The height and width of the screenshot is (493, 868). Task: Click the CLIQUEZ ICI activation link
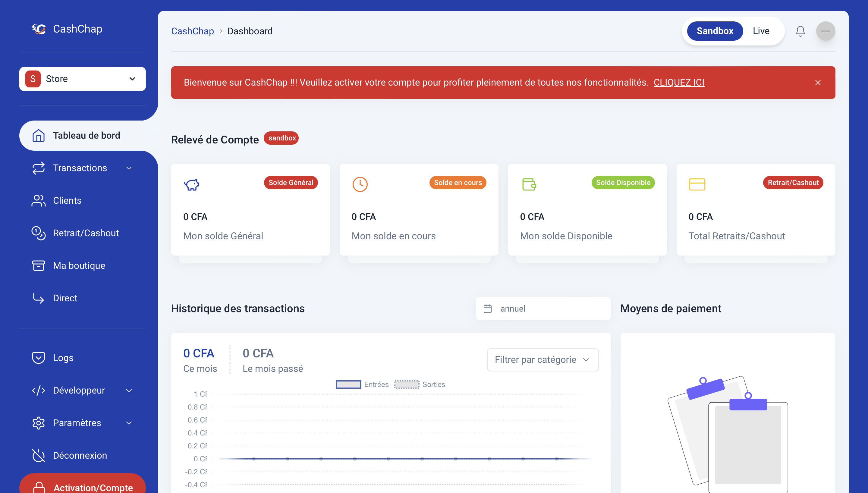coord(679,82)
